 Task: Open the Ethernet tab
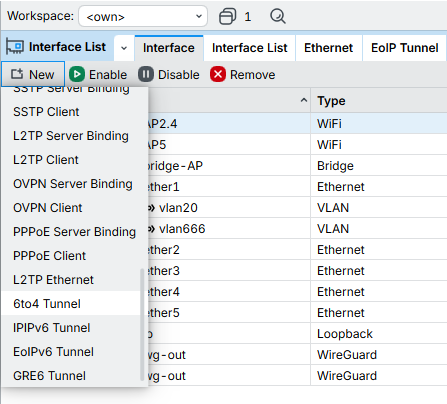click(x=328, y=48)
